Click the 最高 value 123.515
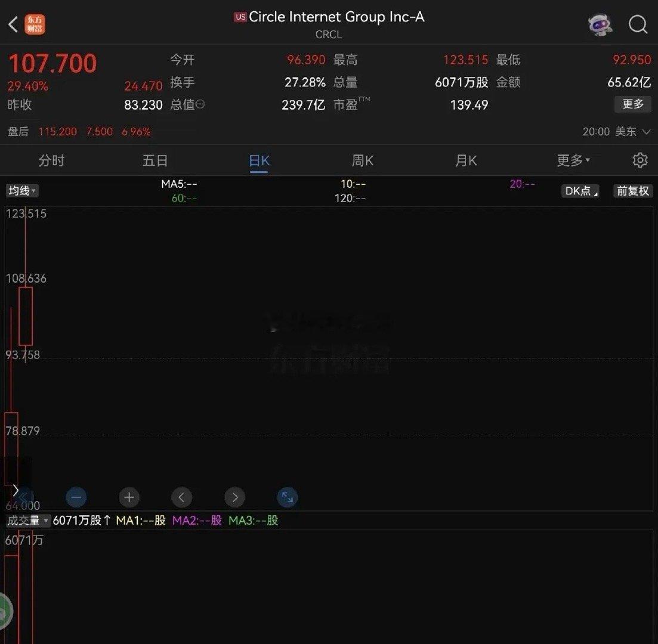 (466, 60)
